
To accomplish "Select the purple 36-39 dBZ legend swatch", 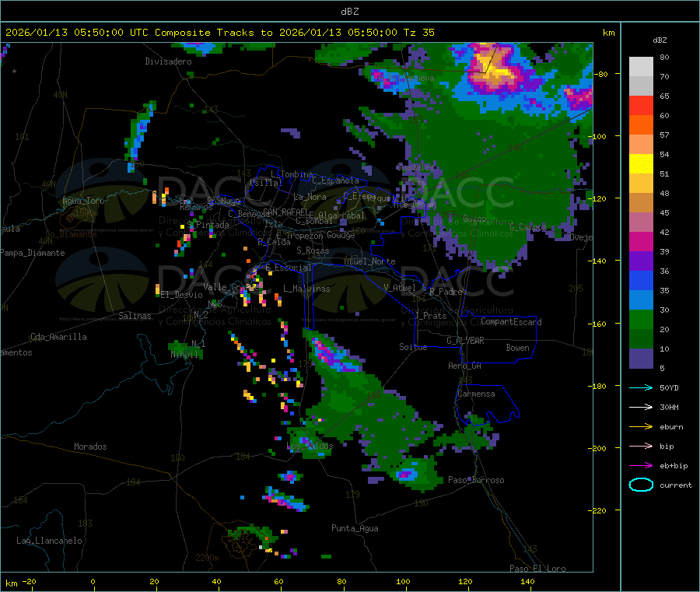I will click(x=641, y=261).
